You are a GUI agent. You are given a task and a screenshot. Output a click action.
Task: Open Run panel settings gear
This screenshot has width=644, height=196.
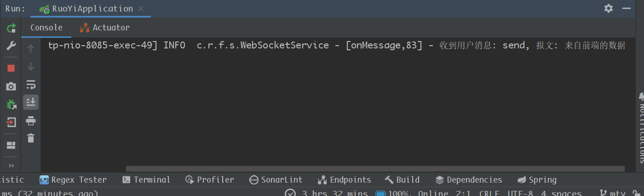(609, 8)
